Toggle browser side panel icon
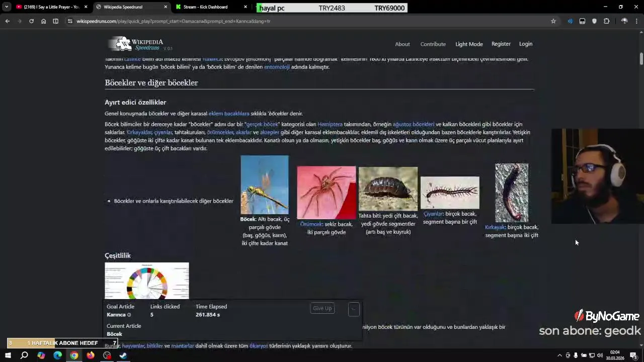644x362 pixels. (55, 21)
